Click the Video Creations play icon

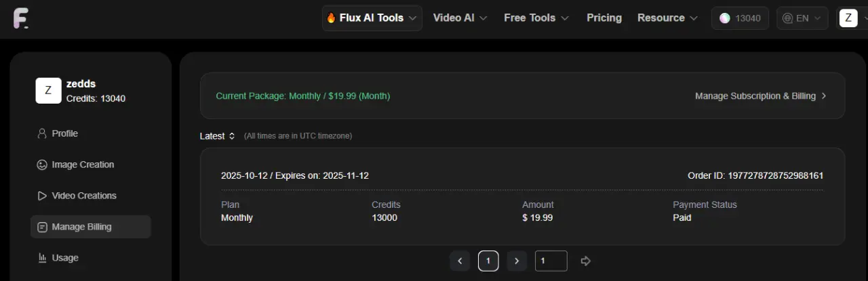tap(42, 196)
